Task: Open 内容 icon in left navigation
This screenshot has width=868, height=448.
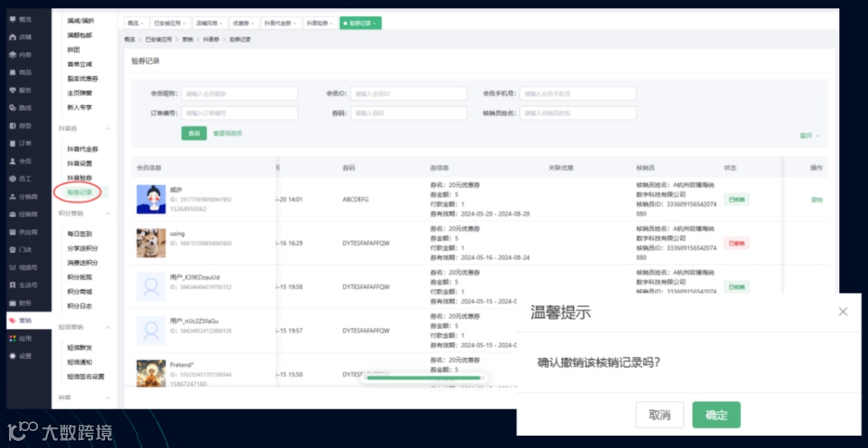Action: 13,55
